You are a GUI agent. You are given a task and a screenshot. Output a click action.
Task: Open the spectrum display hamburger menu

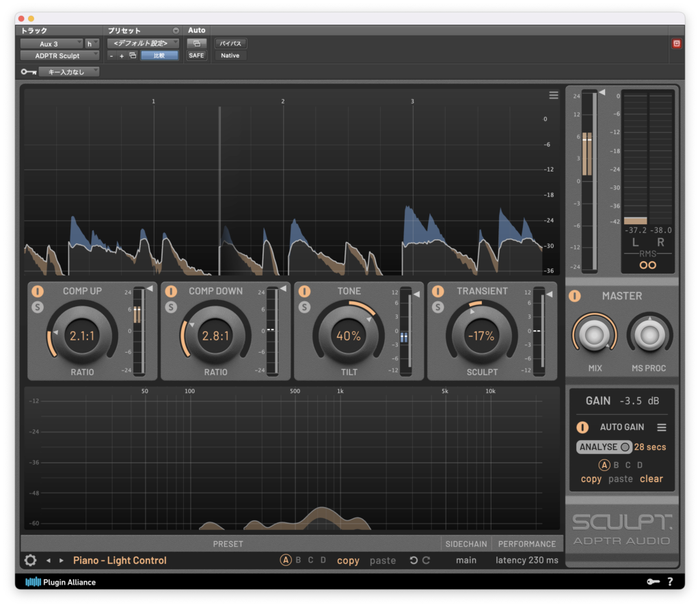pos(554,95)
